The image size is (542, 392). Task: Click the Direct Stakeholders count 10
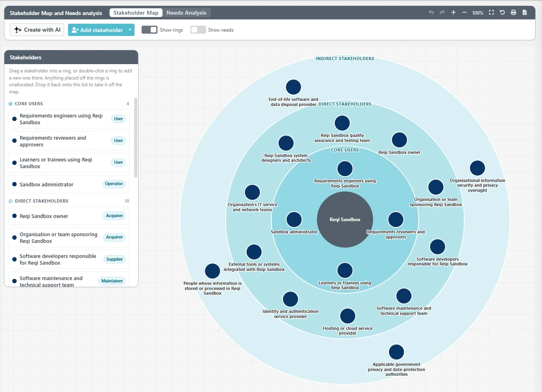click(x=127, y=201)
